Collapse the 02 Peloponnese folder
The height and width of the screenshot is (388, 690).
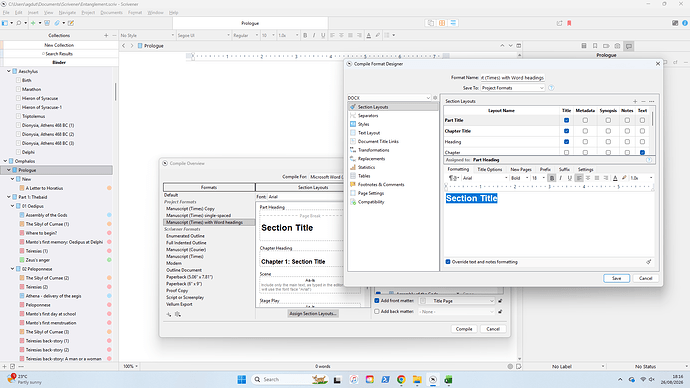pos(12,269)
